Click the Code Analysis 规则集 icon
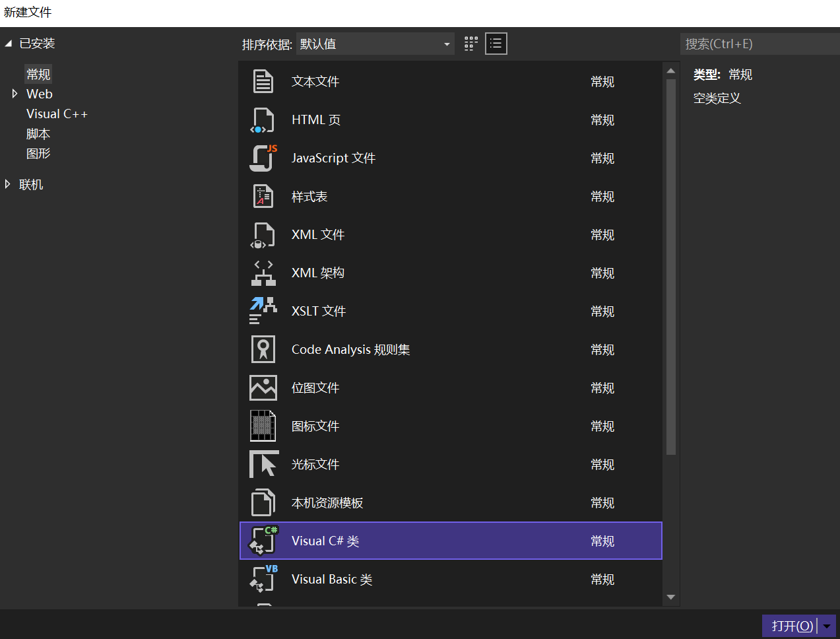Image resolution: width=840 pixels, height=639 pixels. click(x=263, y=350)
